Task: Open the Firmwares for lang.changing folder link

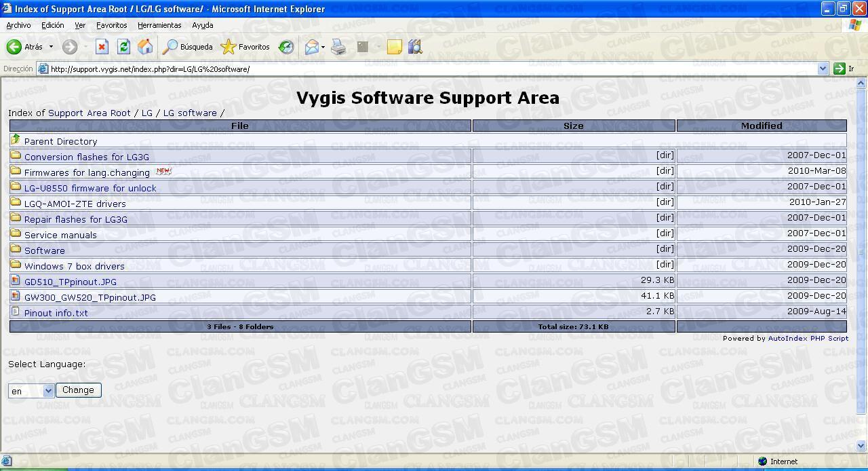Action: (87, 172)
